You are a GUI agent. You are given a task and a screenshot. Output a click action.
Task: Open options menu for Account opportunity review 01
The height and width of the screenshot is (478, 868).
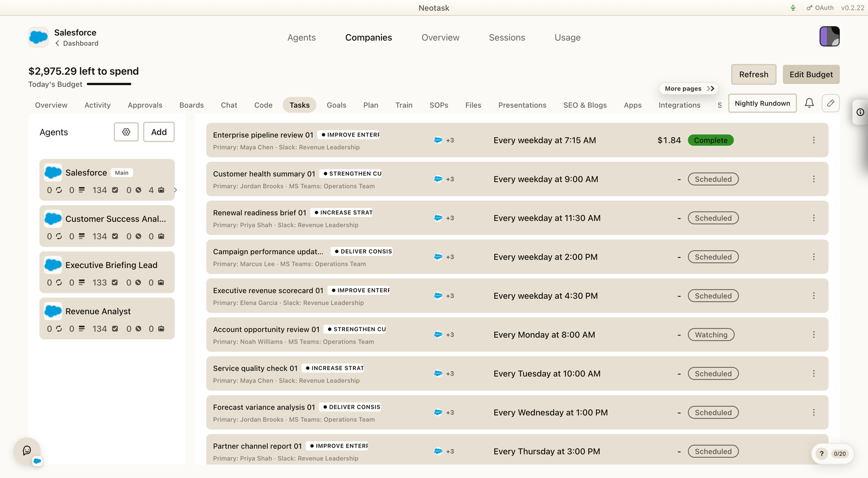[814, 334]
